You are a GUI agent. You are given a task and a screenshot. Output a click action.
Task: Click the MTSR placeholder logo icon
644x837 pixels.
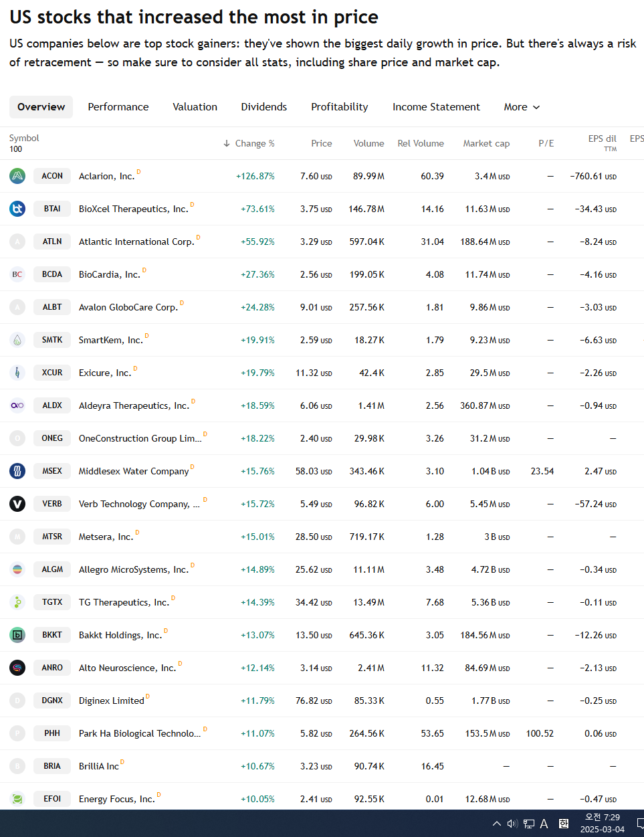17,537
